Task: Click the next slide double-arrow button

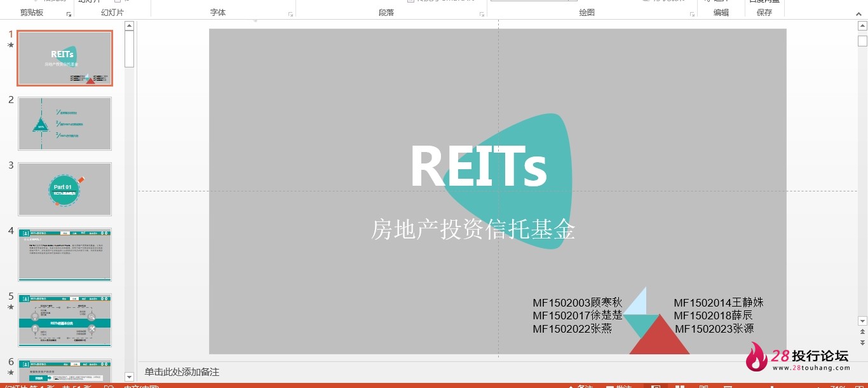Action: pyautogui.click(x=862, y=343)
